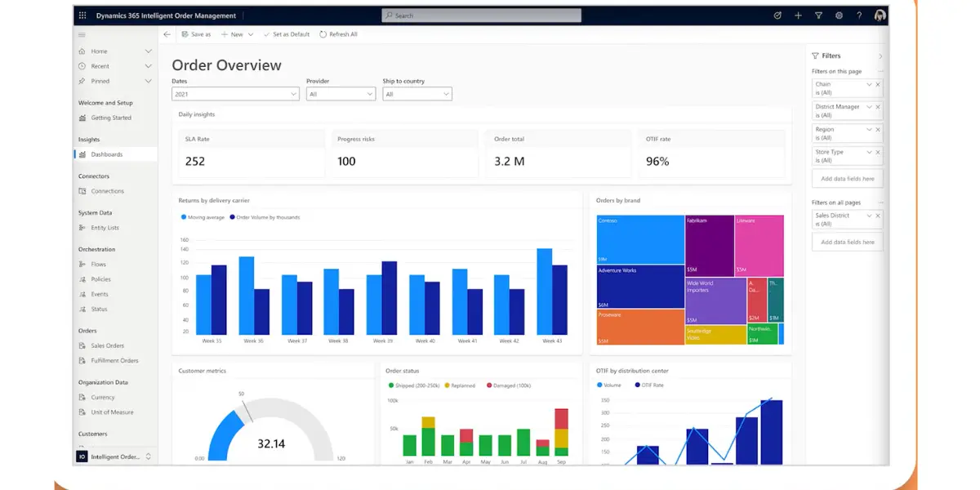The height and width of the screenshot is (490, 980).
Task: Click the search box in header
Action: (x=481, y=16)
